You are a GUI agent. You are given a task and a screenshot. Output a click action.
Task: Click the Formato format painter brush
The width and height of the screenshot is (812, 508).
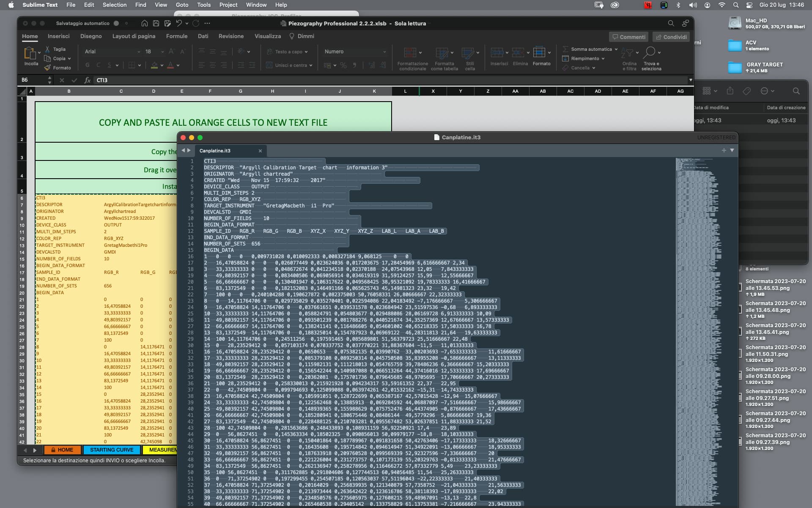pyautogui.click(x=48, y=68)
